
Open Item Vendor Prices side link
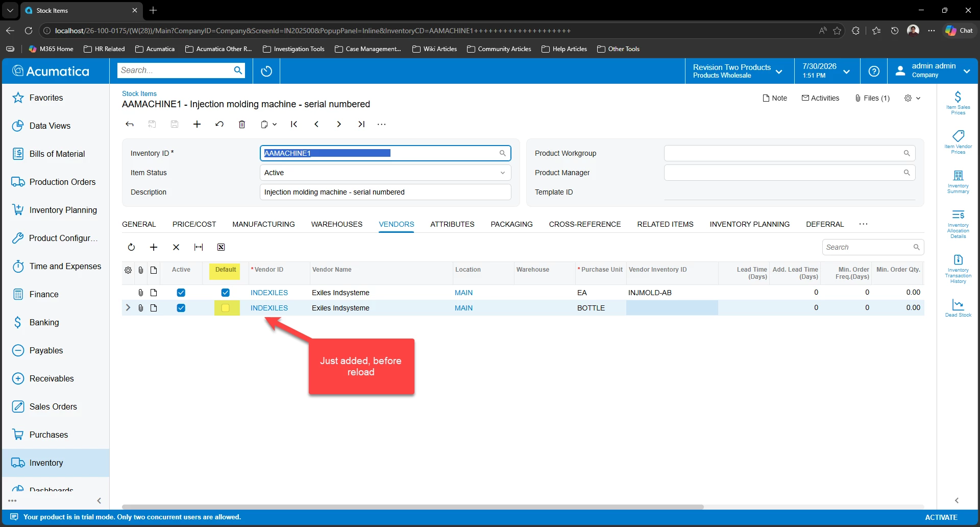[958, 142]
